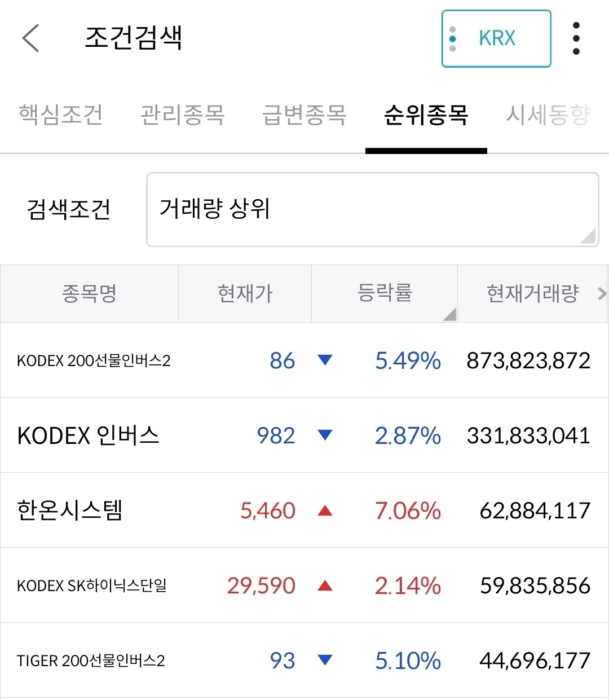Open the 거래량 상위 search condition dropdown

[x=372, y=209]
